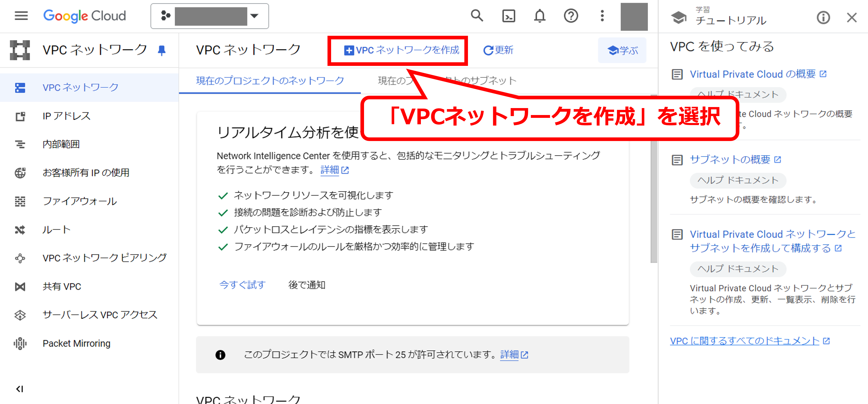Open the help question mark icon
868x404 pixels.
pos(571,16)
